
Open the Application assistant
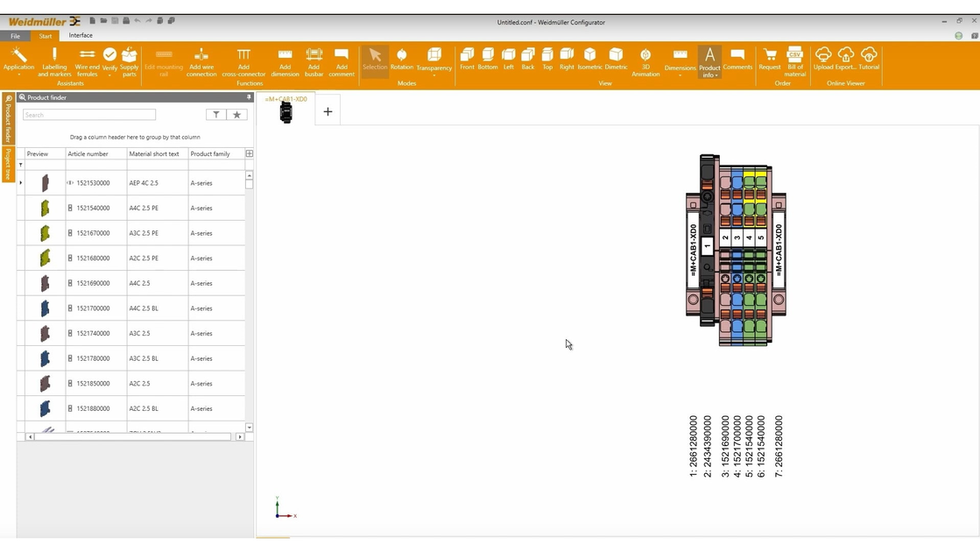18,61
